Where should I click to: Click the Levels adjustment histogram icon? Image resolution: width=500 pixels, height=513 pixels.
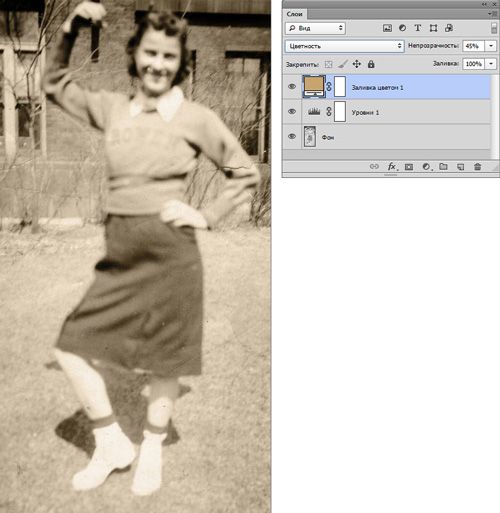pyautogui.click(x=314, y=111)
